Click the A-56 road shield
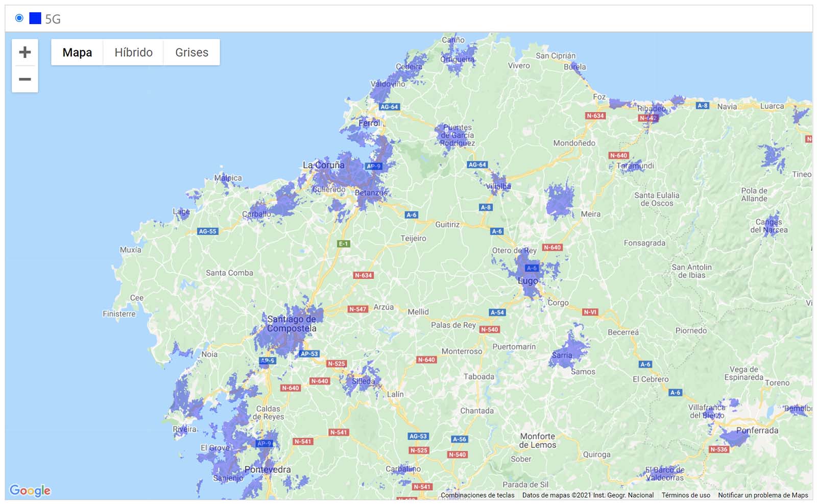 point(460,439)
